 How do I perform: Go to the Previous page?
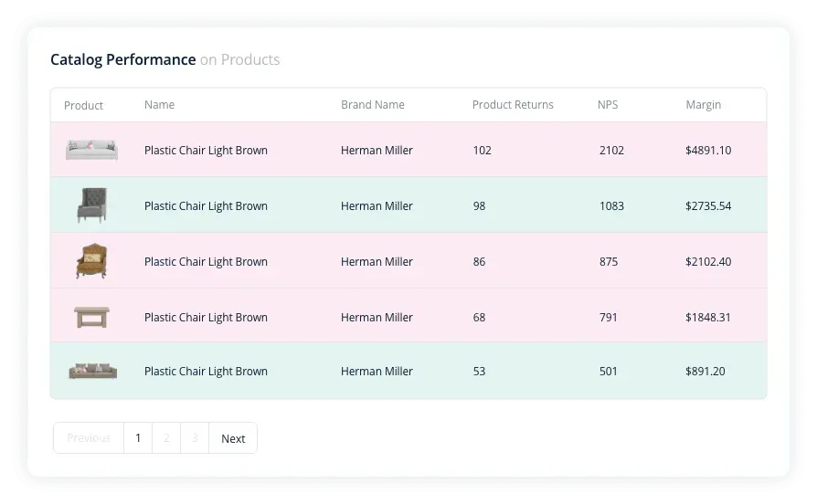pyautogui.click(x=89, y=438)
